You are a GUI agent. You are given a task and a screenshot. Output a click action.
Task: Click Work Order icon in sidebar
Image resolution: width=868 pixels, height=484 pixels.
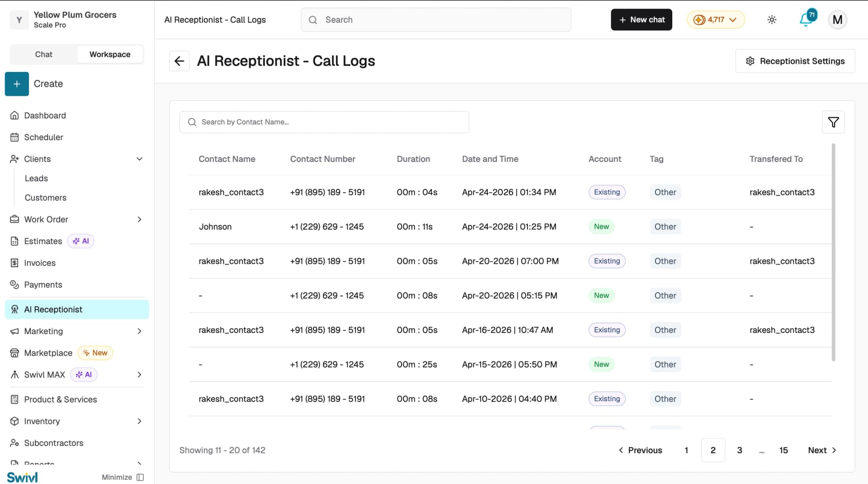[x=14, y=219]
